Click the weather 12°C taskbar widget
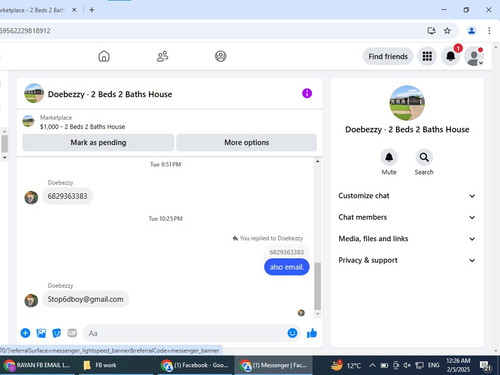 click(x=346, y=365)
